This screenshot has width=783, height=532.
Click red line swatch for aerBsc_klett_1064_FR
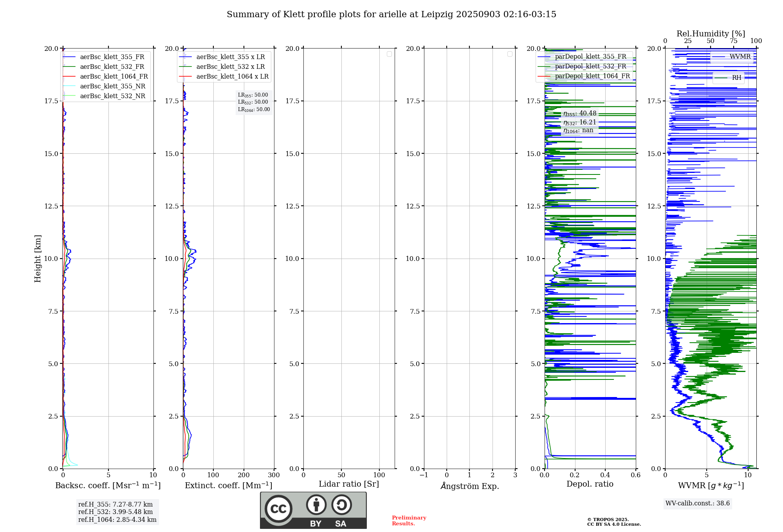[x=69, y=77]
